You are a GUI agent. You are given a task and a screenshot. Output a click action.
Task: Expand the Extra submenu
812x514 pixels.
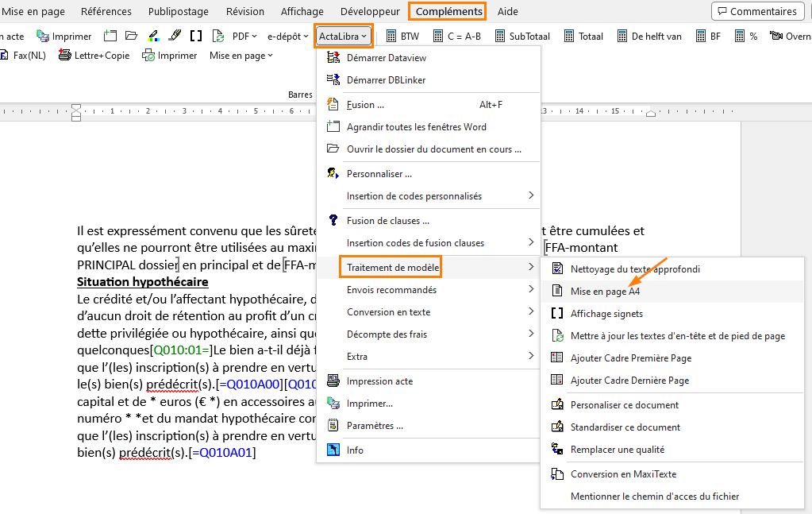pyautogui.click(x=429, y=357)
